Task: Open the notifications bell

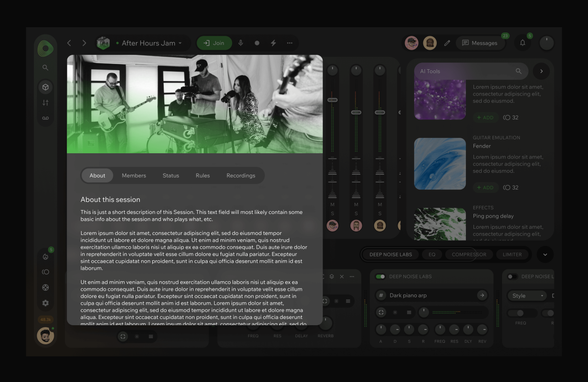Action: coord(523,43)
